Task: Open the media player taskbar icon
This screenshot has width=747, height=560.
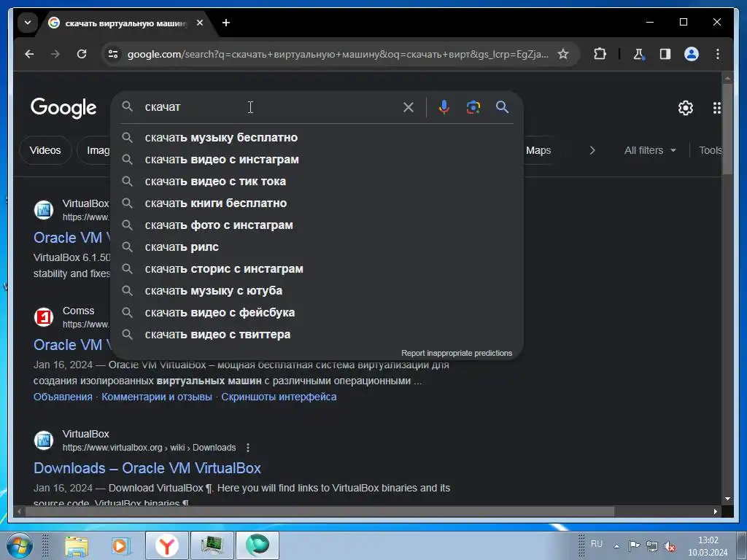Action: tap(121, 545)
